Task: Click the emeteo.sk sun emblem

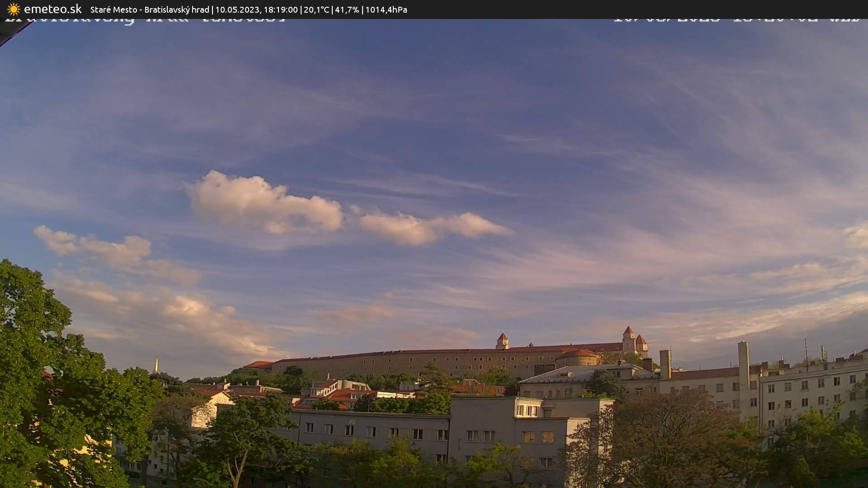Action: point(13,9)
